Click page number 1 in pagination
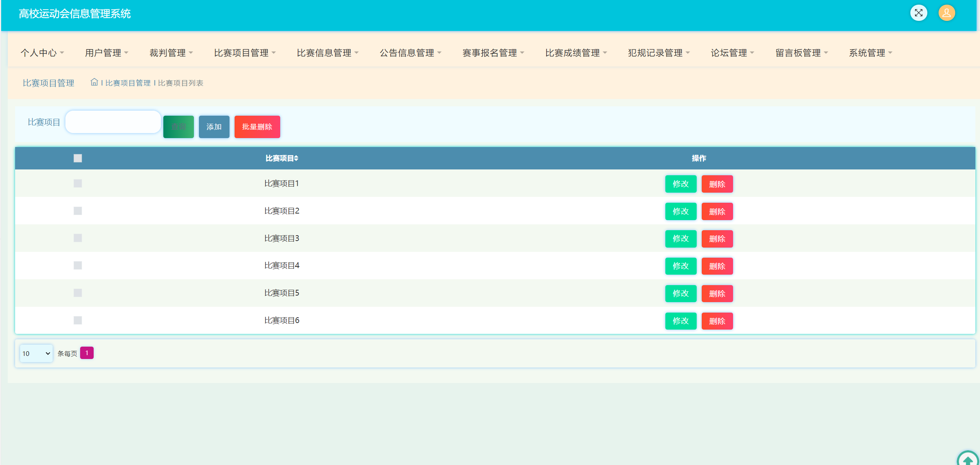Image resolution: width=980 pixels, height=465 pixels. point(87,353)
